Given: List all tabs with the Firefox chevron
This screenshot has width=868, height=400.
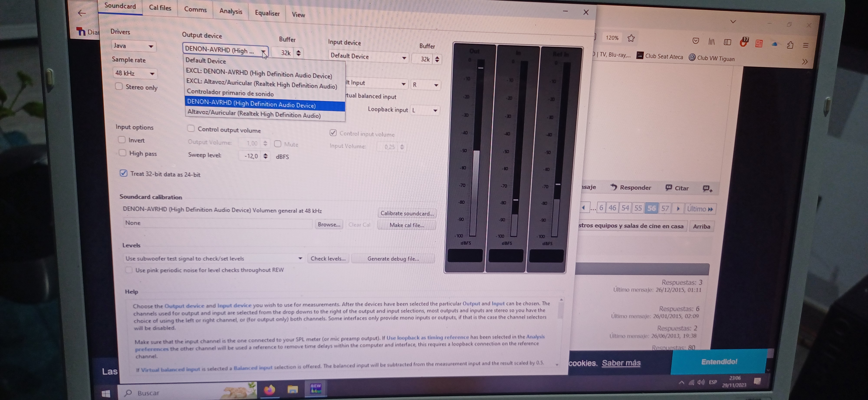Looking at the screenshot, I should [x=733, y=21].
